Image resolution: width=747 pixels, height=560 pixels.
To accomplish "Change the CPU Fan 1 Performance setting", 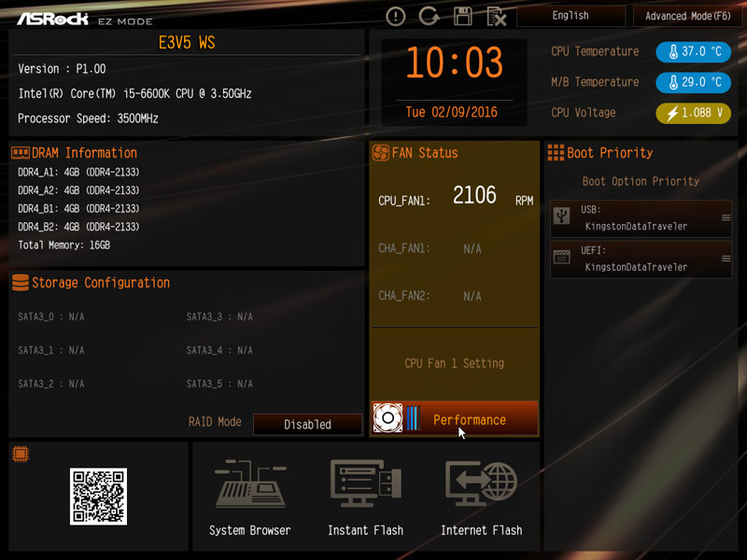I will pyautogui.click(x=455, y=418).
